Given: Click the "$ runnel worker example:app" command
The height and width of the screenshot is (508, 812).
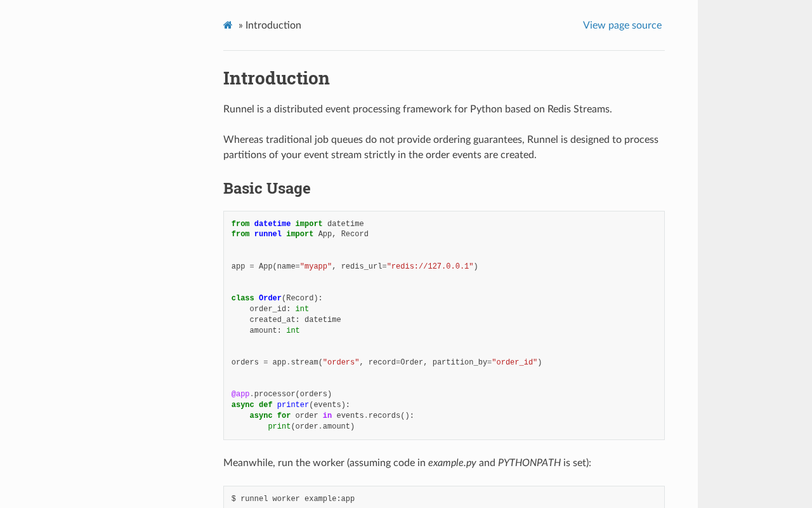Looking at the screenshot, I should [x=293, y=499].
